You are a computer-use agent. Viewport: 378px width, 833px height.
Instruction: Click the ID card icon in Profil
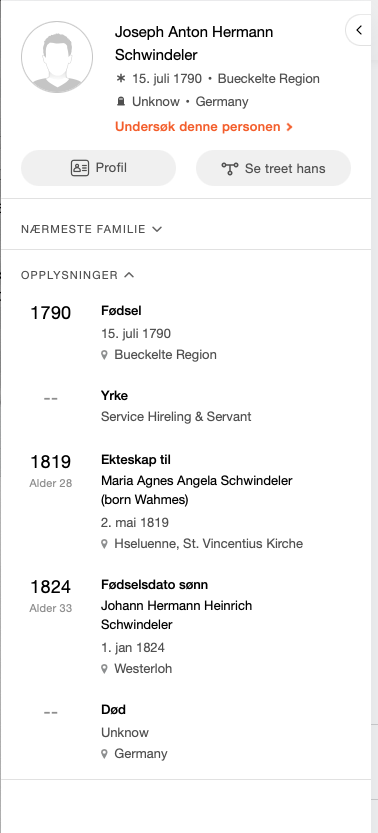tap(80, 168)
